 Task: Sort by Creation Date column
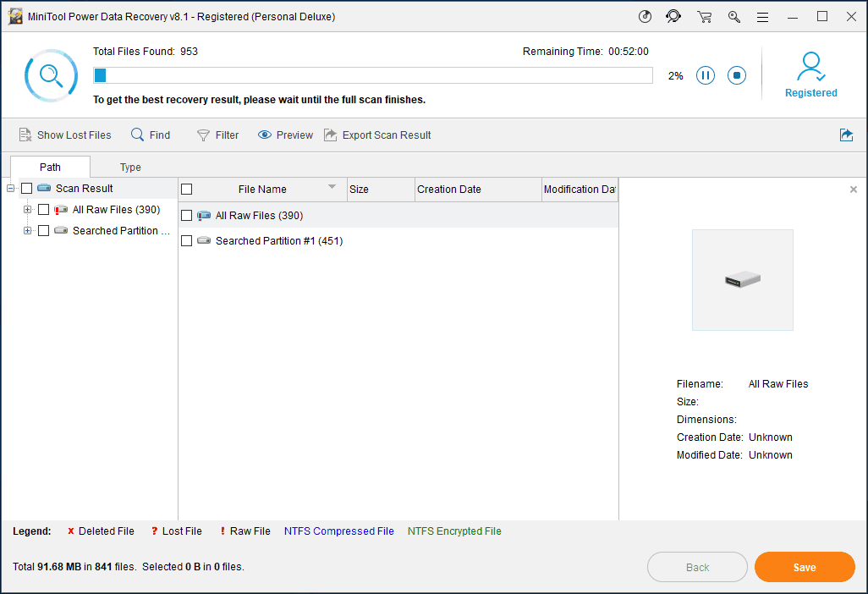(478, 190)
